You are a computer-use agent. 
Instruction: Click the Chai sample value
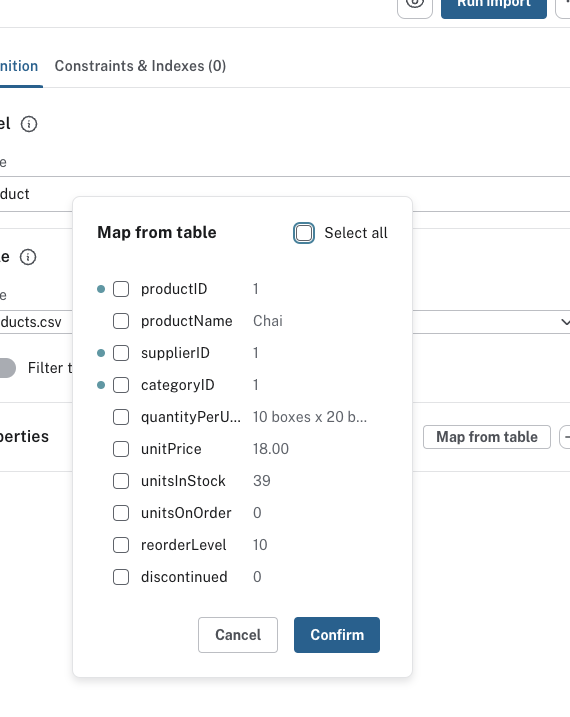268,321
